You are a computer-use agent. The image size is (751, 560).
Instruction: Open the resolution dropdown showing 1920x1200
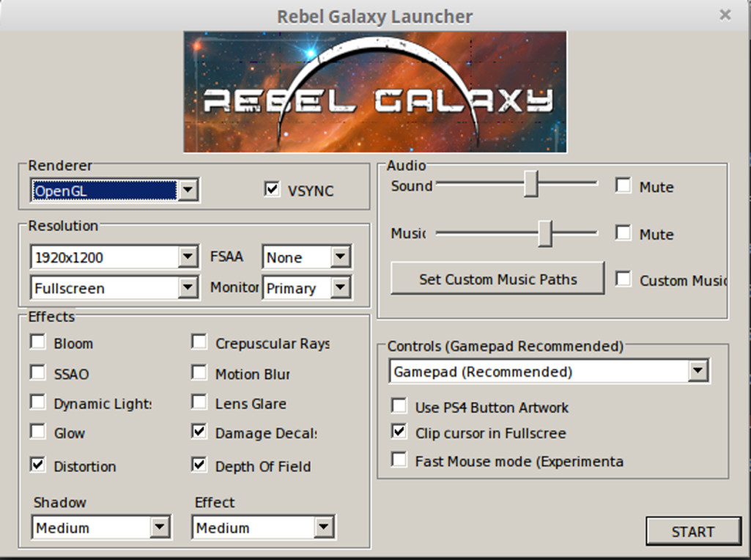coord(114,257)
